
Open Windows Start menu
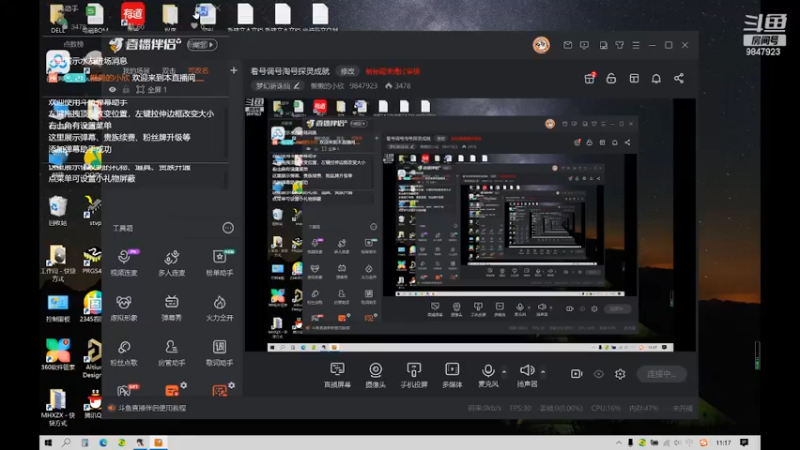[x=48, y=442]
